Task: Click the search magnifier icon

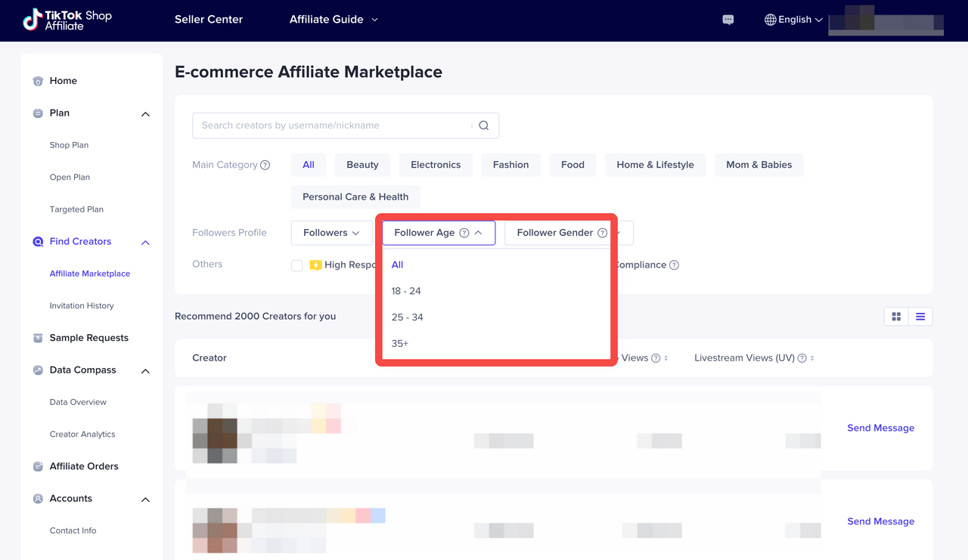Action: (484, 126)
